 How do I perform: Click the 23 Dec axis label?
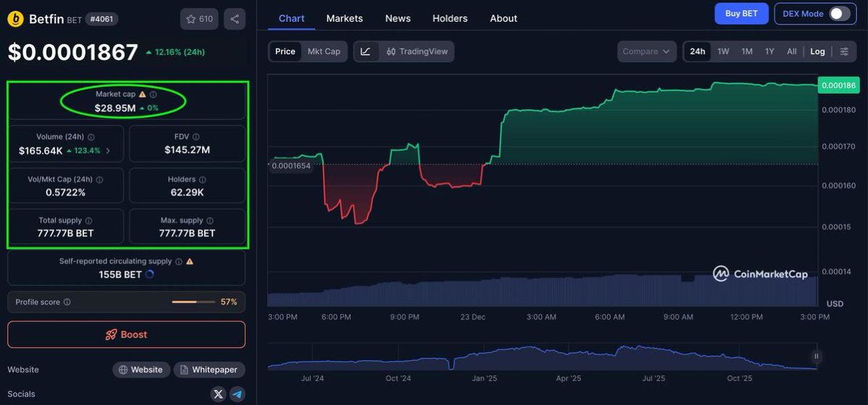(x=473, y=317)
